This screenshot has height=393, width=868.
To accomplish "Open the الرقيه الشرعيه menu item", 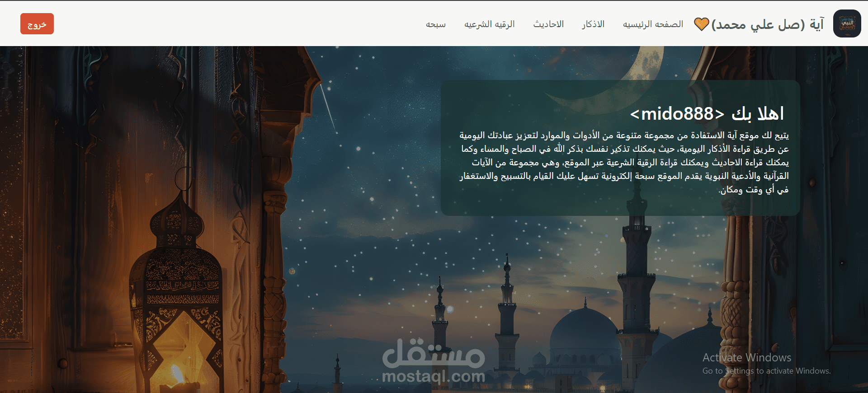I will 490,24.
